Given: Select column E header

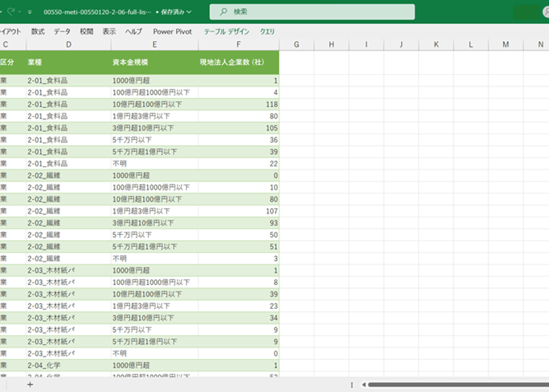Looking at the screenshot, I should (x=154, y=45).
